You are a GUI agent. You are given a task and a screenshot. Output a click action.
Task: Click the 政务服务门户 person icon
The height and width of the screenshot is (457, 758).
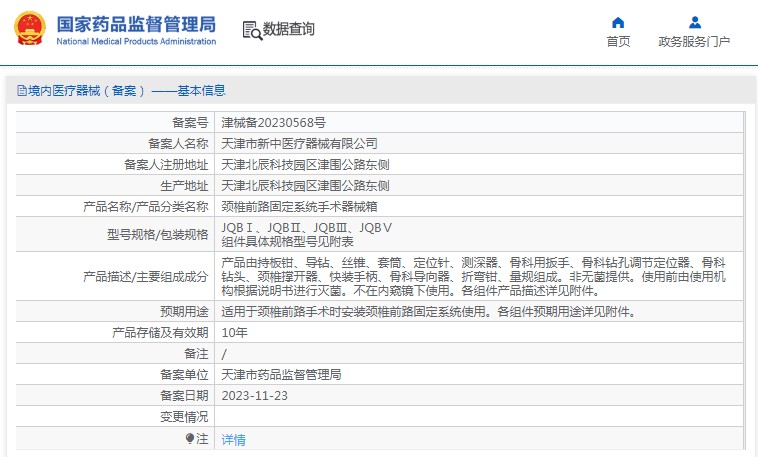pos(695,22)
